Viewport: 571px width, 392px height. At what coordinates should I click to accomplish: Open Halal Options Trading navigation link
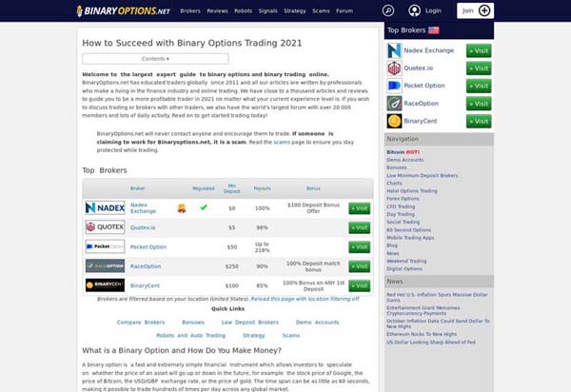(412, 191)
